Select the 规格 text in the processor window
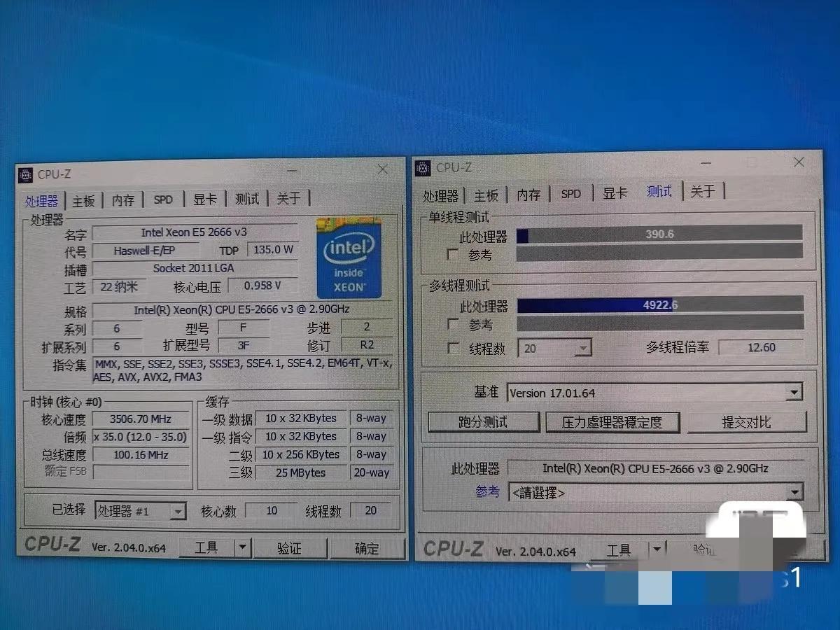 tap(242, 309)
